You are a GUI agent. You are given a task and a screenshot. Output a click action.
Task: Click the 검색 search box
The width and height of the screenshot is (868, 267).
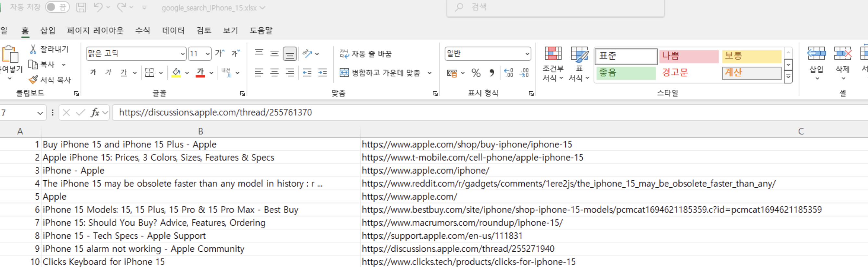point(555,7)
